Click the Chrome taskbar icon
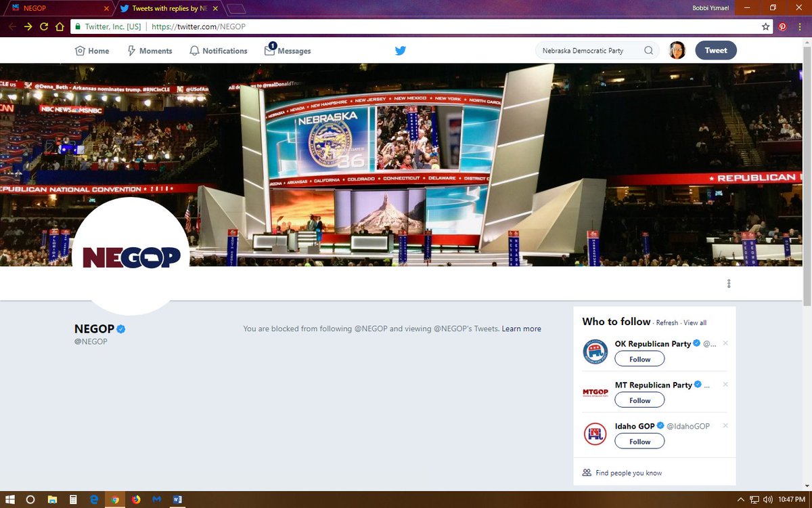Viewport: 812px width, 508px height. point(115,499)
